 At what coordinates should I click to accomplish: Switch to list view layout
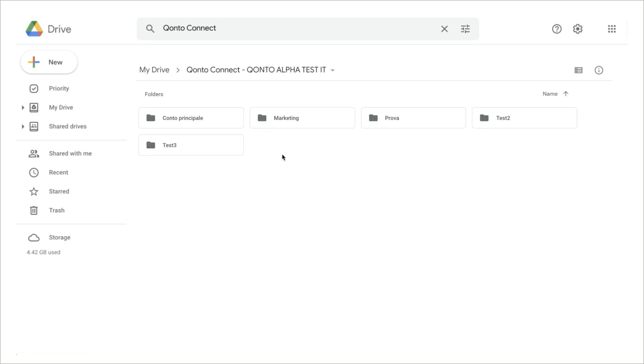579,70
